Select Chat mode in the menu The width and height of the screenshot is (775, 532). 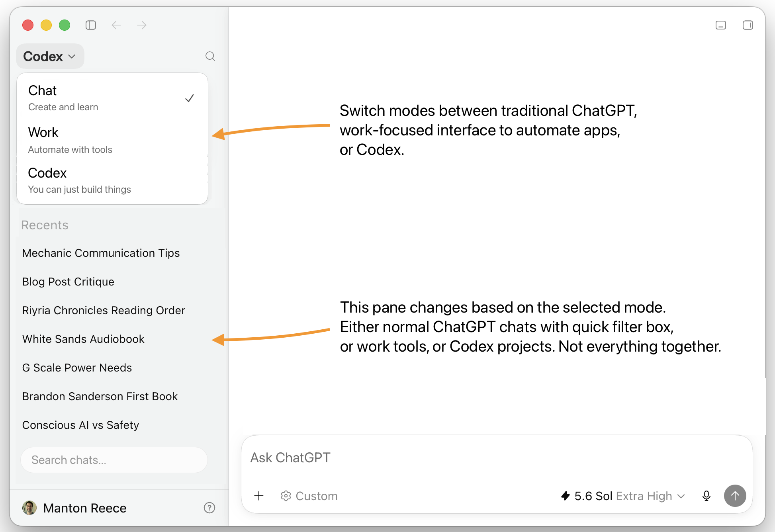click(x=112, y=98)
